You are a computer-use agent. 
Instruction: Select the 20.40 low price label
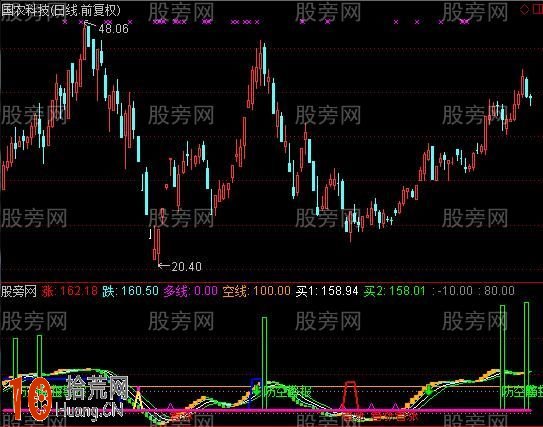click(186, 266)
